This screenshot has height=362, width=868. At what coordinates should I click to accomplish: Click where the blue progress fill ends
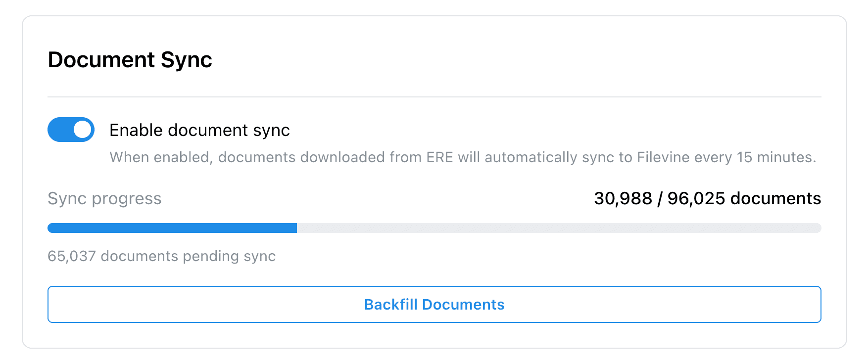click(x=296, y=228)
